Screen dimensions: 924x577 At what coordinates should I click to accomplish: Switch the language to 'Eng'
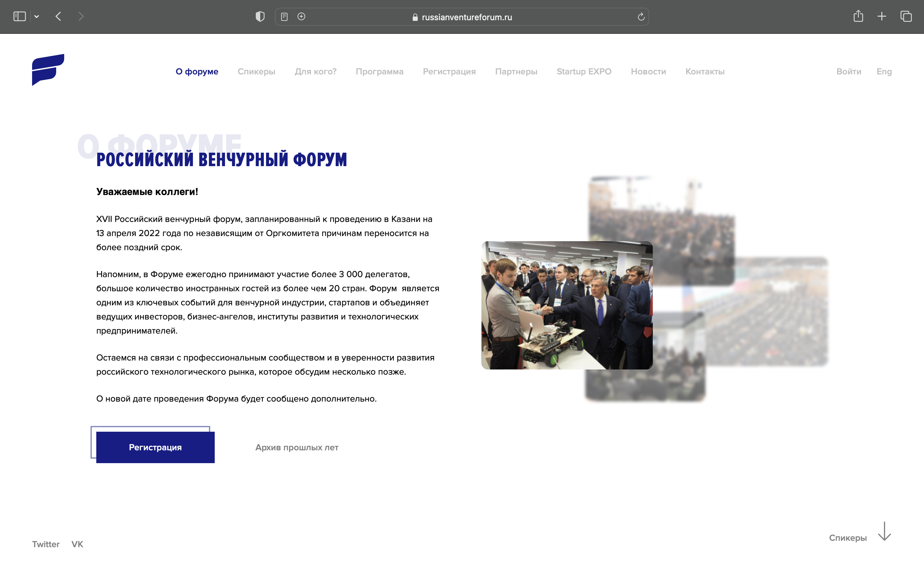click(x=884, y=71)
